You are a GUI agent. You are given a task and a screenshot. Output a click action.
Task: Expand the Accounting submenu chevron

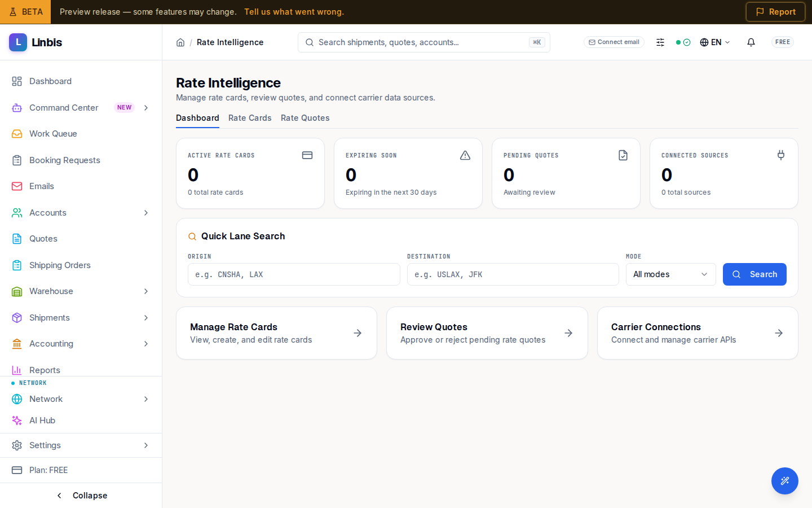146,344
